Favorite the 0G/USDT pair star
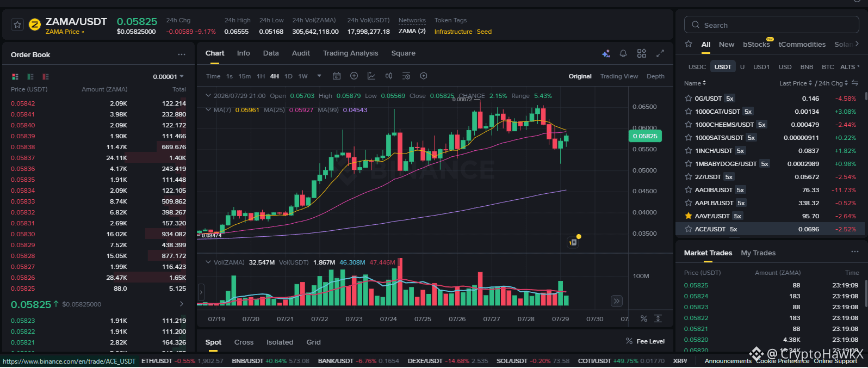The height and width of the screenshot is (368, 868). (689, 99)
